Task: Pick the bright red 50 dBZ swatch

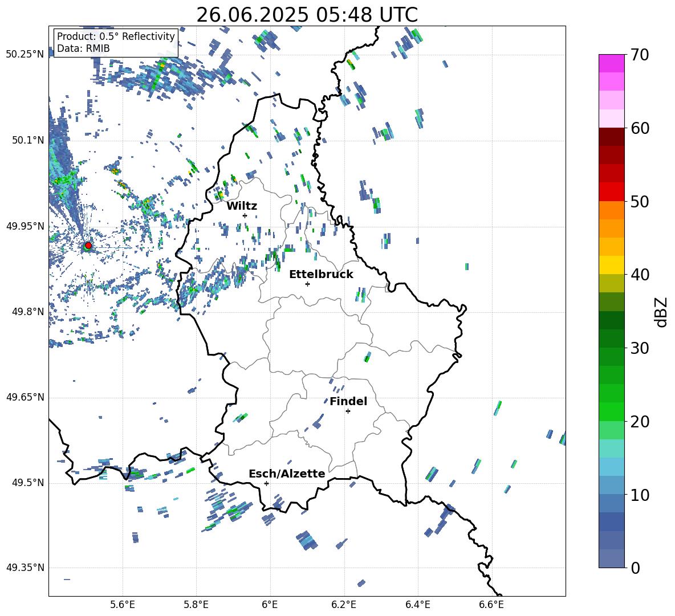Action: [x=612, y=192]
